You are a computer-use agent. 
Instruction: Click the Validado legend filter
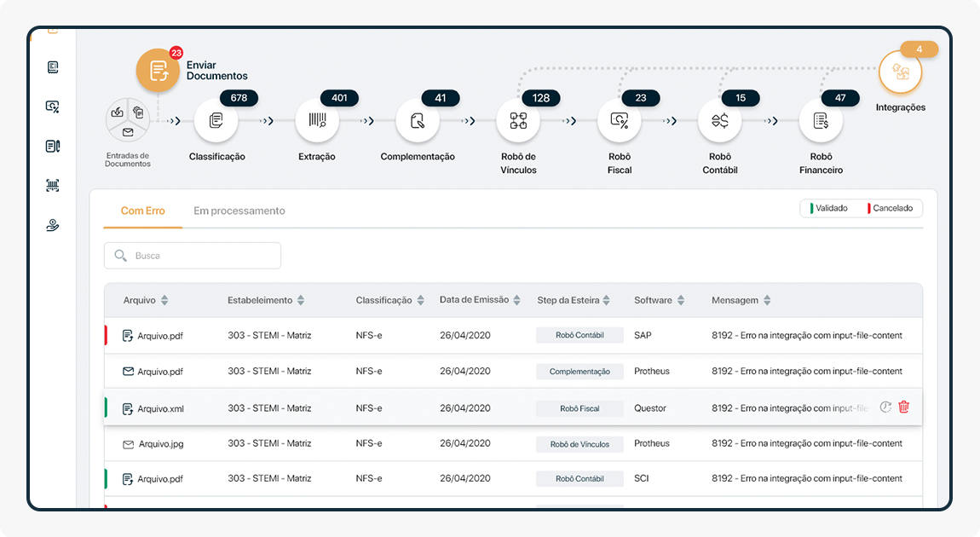pos(828,208)
